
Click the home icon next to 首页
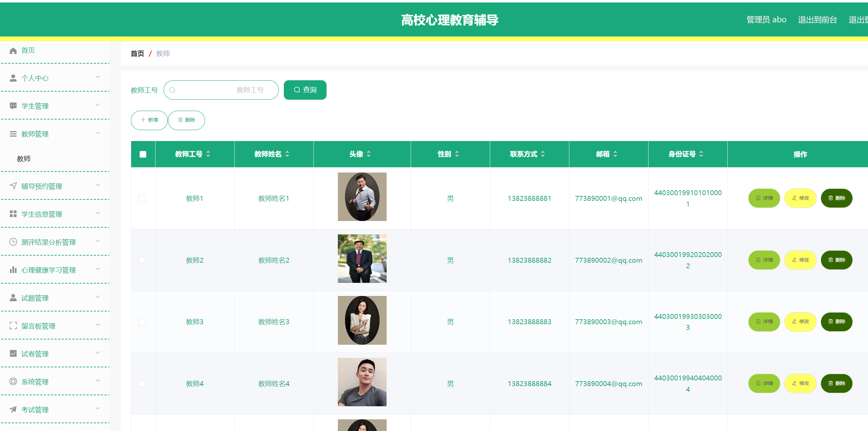[13, 51]
